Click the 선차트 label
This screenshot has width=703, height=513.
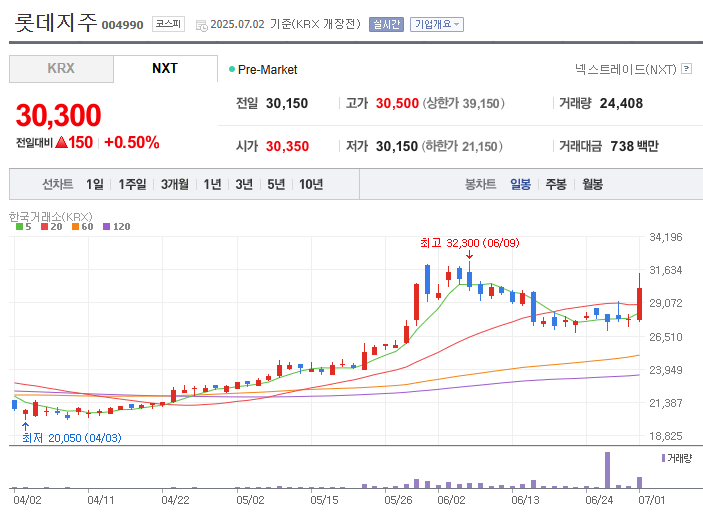pyautogui.click(x=57, y=184)
